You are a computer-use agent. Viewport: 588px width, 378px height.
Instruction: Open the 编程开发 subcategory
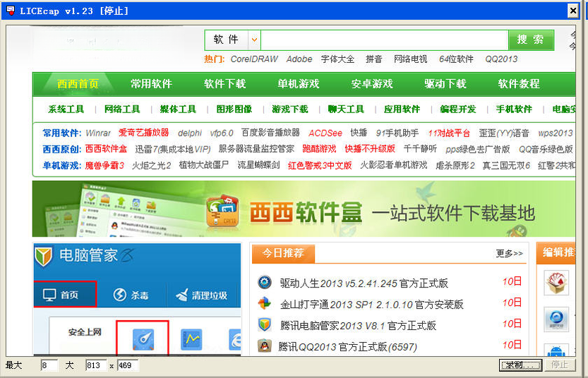pos(458,110)
